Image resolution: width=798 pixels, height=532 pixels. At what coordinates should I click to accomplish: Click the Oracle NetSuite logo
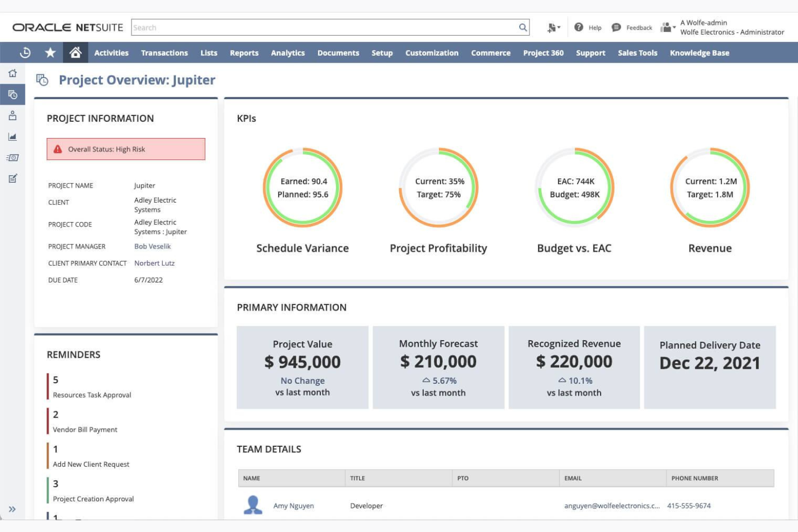68,27
